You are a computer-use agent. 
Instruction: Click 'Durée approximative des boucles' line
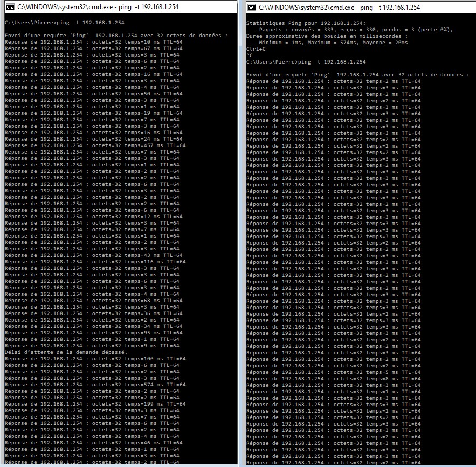[x=327, y=36]
